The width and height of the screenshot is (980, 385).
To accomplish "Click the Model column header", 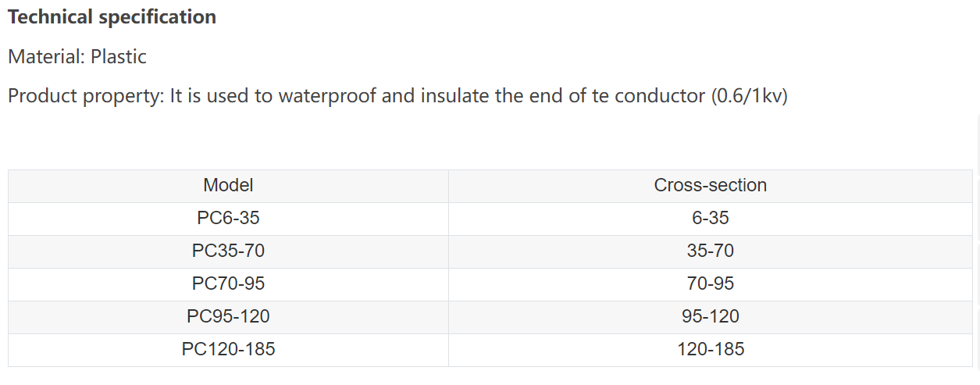I will 228,186.
